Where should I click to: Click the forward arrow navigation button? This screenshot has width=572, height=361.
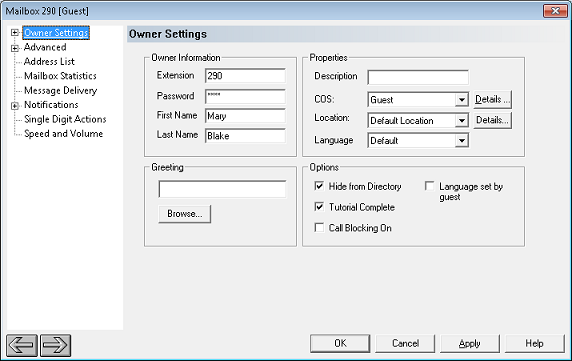55,345
